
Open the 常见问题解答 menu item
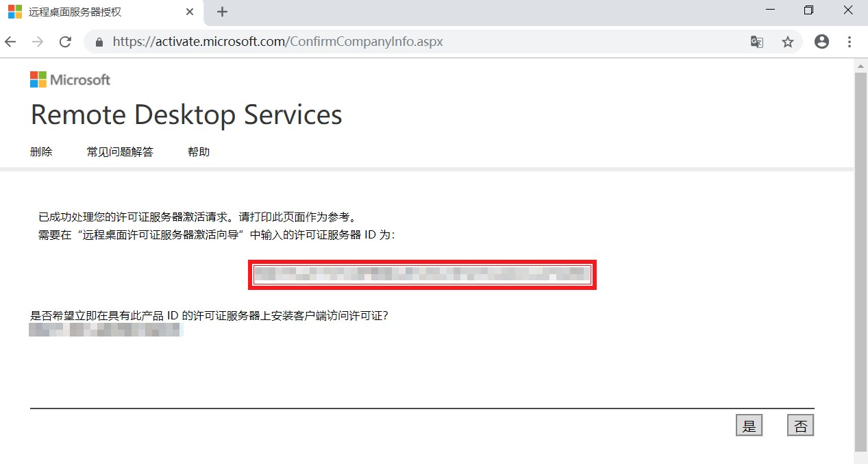pyautogui.click(x=120, y=151)
